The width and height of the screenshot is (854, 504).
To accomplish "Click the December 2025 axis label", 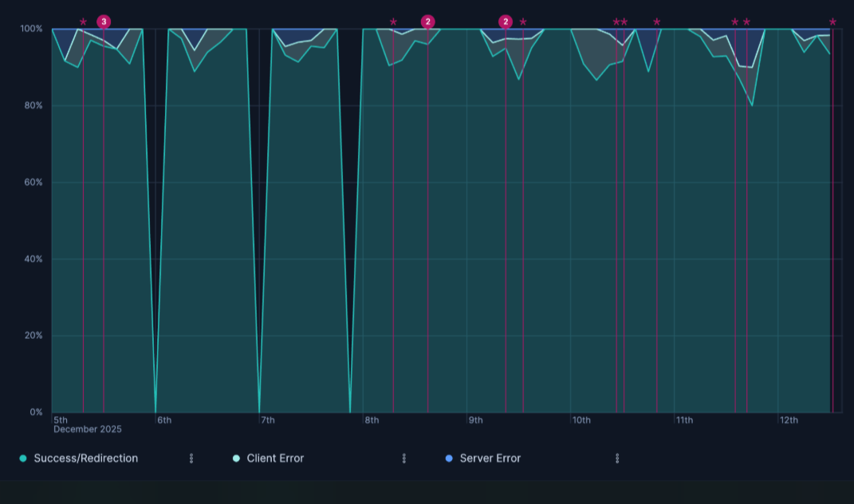I will 88,428.
